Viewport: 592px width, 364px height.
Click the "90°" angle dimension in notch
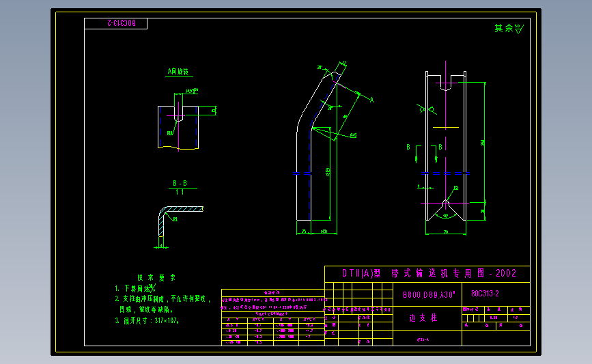(x=445, y=216)
